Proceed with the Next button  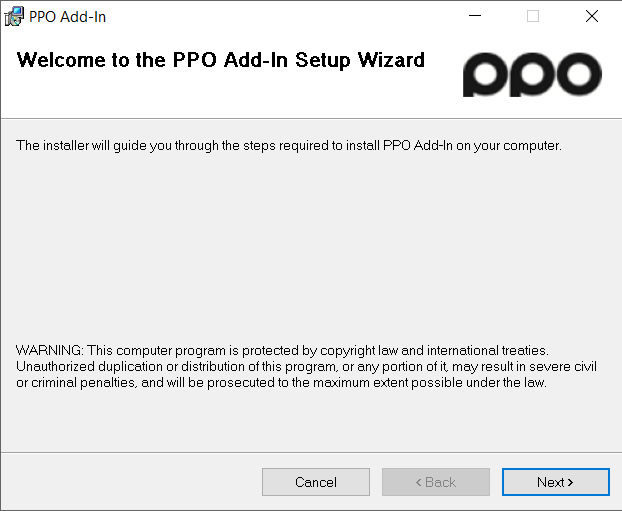[x=555, y=482]
